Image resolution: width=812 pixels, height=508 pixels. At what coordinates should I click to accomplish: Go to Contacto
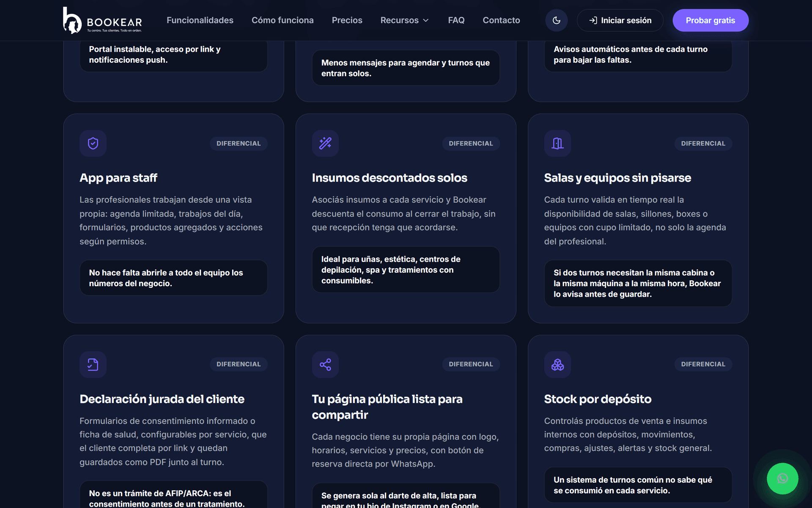[x=501, y=20]
